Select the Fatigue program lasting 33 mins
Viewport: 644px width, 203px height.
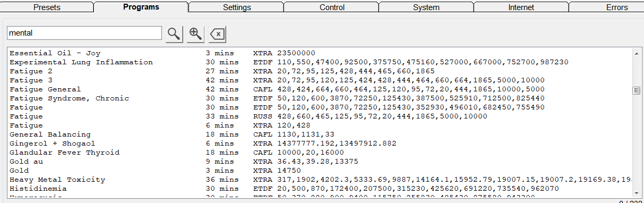pos(320,116)
